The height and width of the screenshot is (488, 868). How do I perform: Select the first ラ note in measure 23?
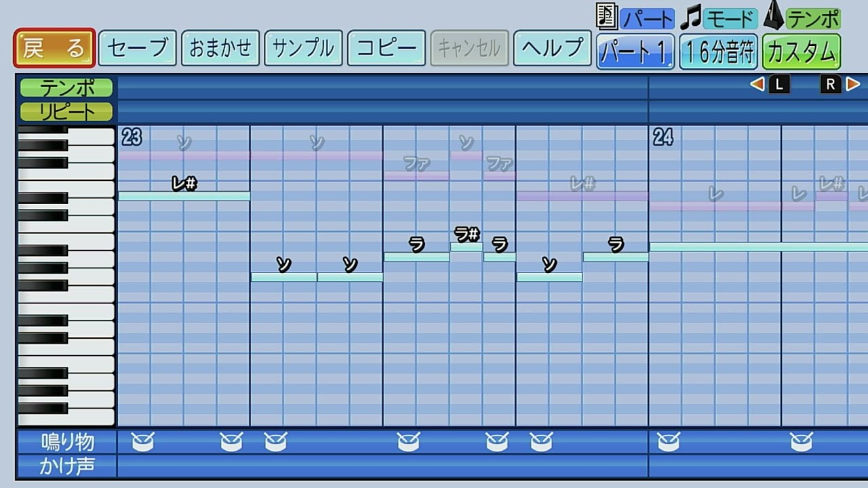pos(416,257)
